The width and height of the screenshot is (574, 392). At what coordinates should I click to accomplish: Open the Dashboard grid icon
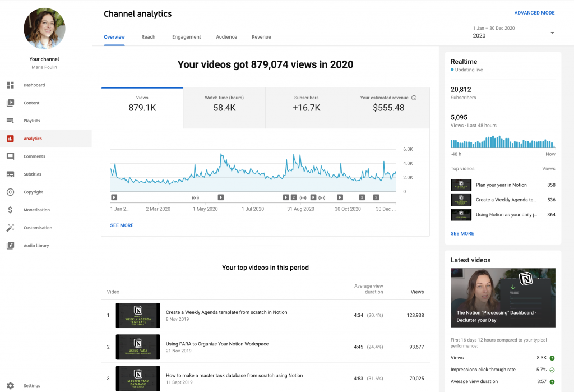[x=10, y=85]
